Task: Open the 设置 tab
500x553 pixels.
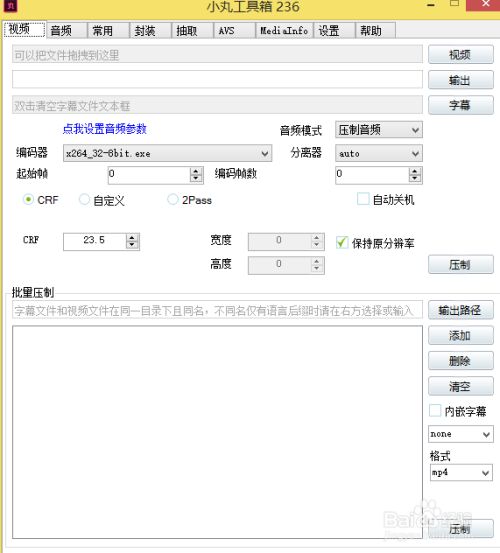Action: [334, 31]
